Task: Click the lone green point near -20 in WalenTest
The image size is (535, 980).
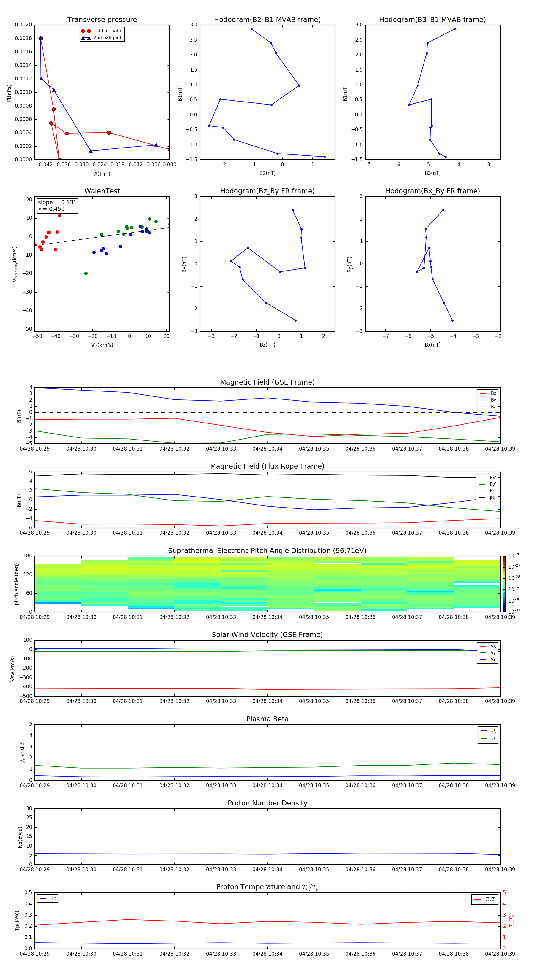Action: click(x=86, y=274)
